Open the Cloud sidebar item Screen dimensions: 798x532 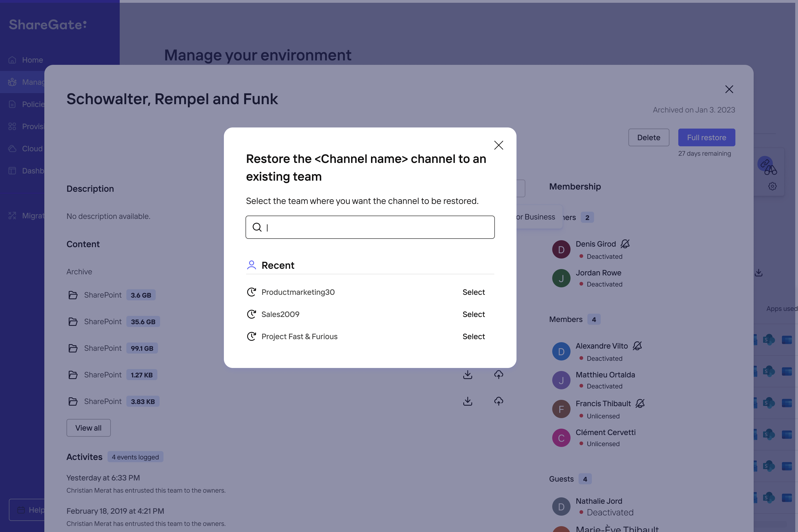tap(22, 149)
